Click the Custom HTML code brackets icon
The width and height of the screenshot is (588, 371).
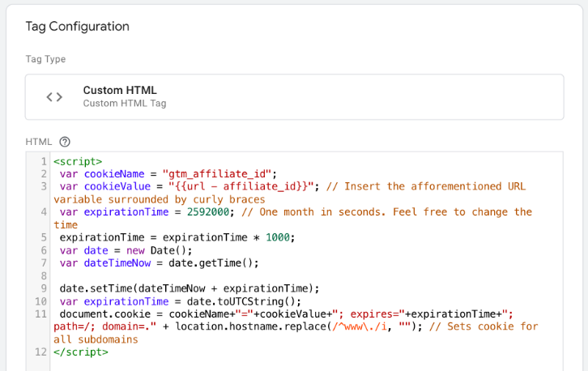54,97
